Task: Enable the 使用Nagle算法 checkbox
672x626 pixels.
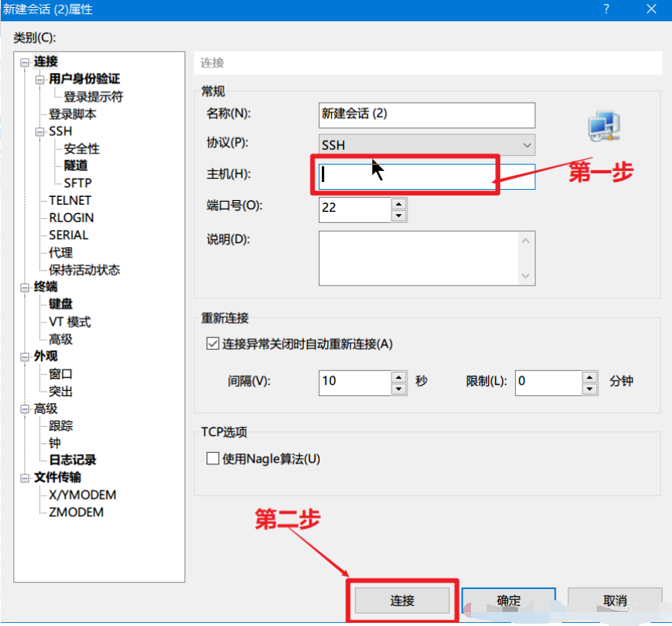Action: click(213, 458)
